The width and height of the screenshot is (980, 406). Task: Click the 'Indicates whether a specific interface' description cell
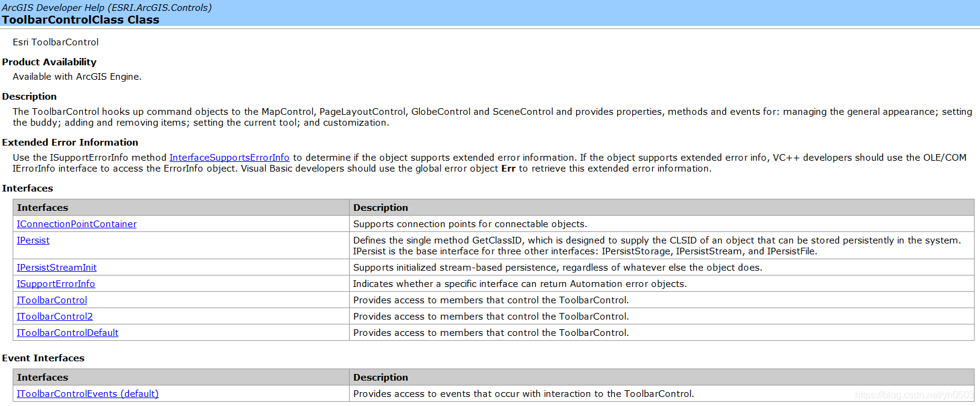[519, 284]
